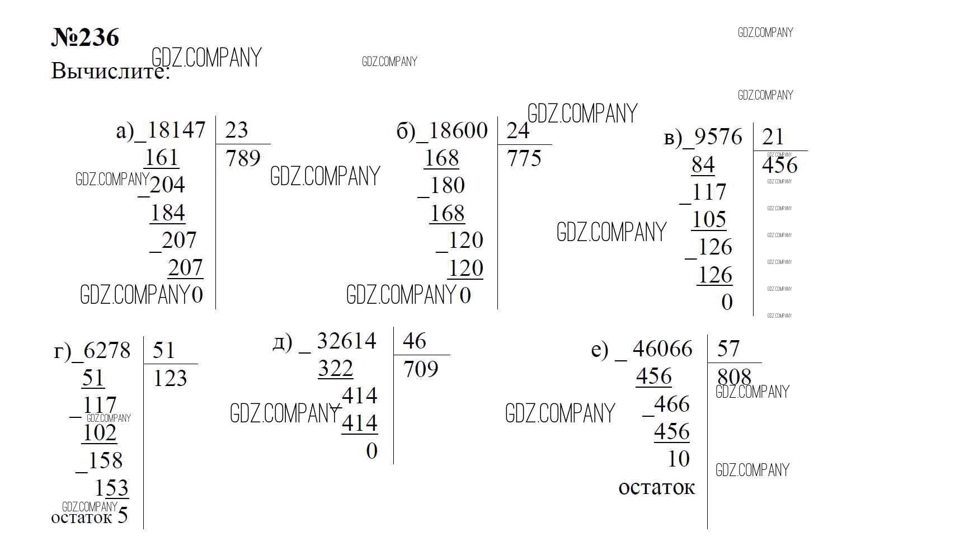Click the dividend 46066 in problem е
This screenshot has width=955, height=560.
point(663,349)
